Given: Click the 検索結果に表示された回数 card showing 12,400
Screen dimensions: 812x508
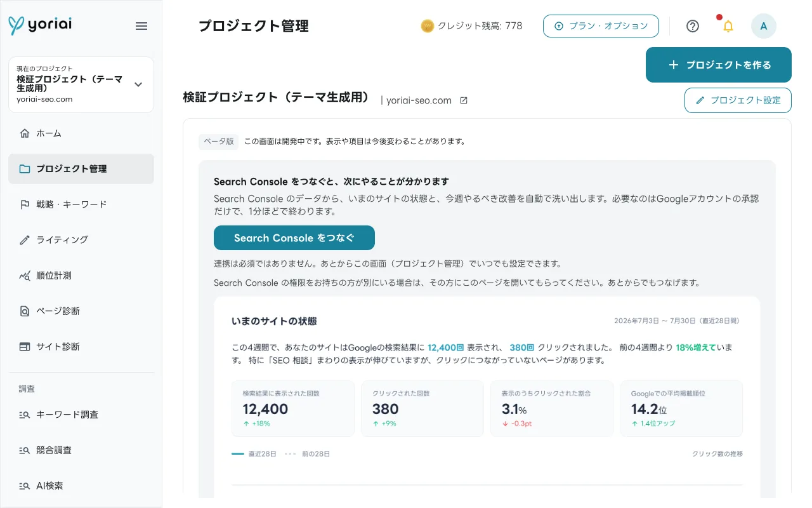Looking at the screenshot, I should tap(293, 409).
